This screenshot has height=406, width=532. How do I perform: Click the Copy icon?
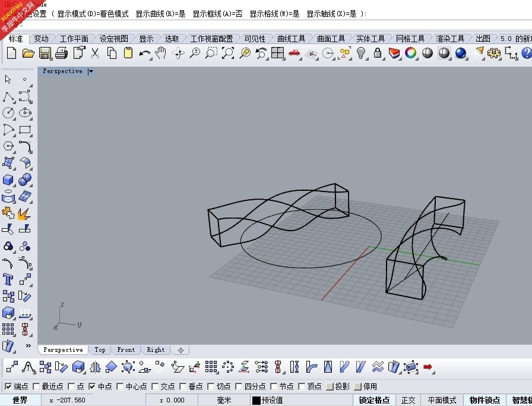pos(112,53)
